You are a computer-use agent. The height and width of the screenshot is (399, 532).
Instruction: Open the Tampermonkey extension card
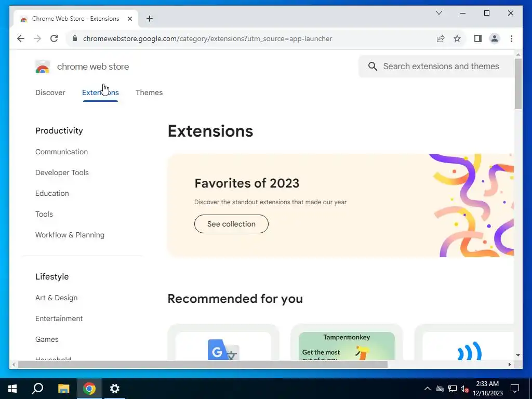347,343
